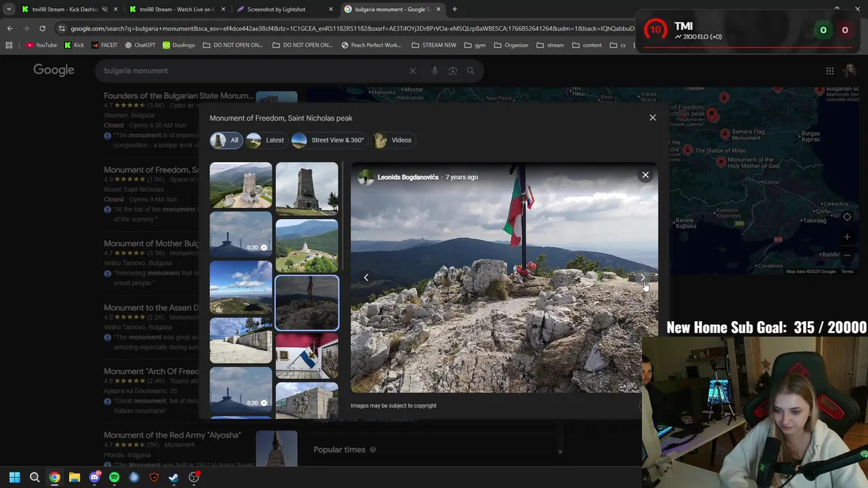868x488 pixels.
Task: Open Leonids Bogdanovičs contributor profile
Action: pyautogui.click(x=408, y=177)
